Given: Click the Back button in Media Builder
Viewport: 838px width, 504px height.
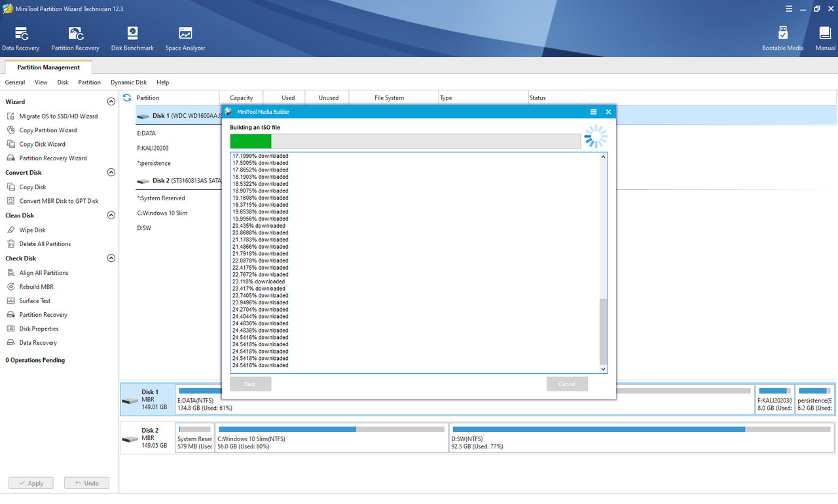Looking at the screenshot, I should click(x=250, y=384).
